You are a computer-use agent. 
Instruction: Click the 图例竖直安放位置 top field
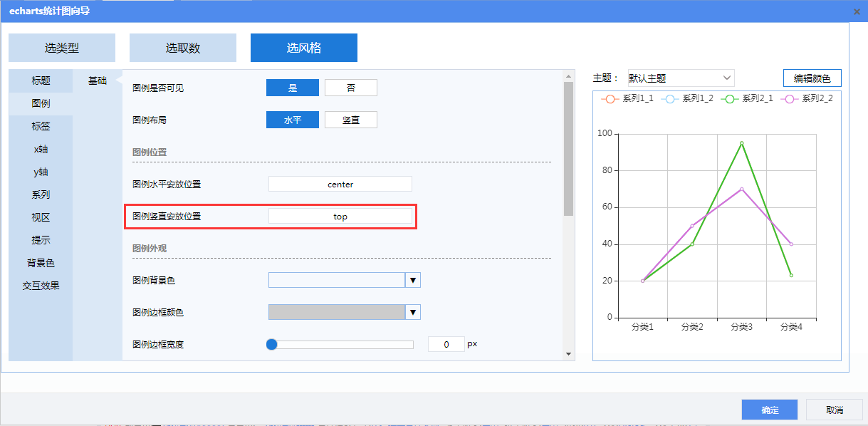(x=340, y=217)
